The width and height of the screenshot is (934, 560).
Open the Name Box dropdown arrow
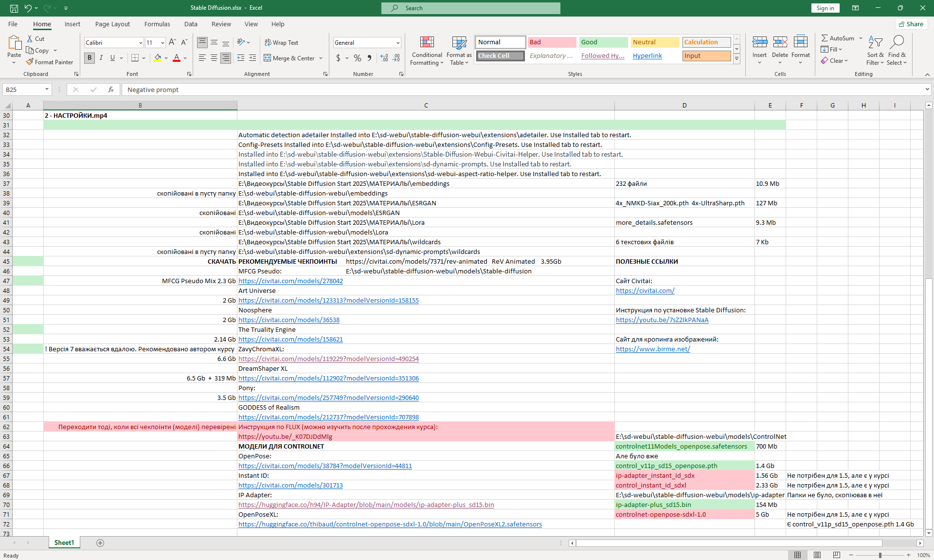pyautogui.click(x=47, y=90)
